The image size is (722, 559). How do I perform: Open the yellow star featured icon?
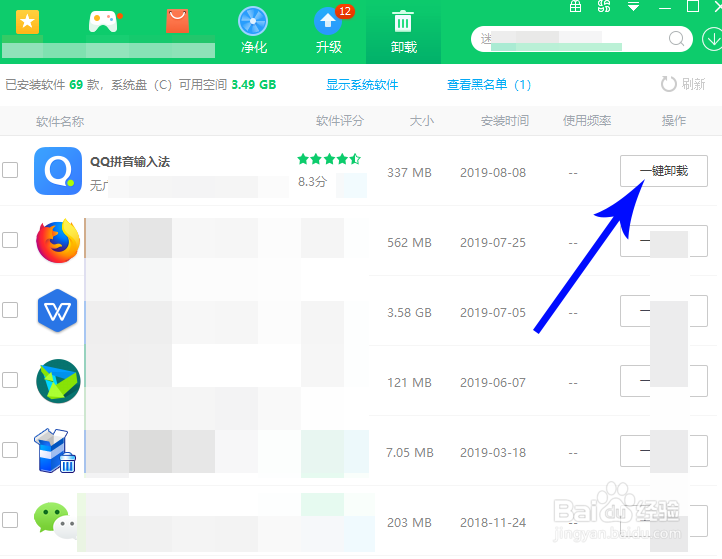pyautogui.click(x=27, y=21)
